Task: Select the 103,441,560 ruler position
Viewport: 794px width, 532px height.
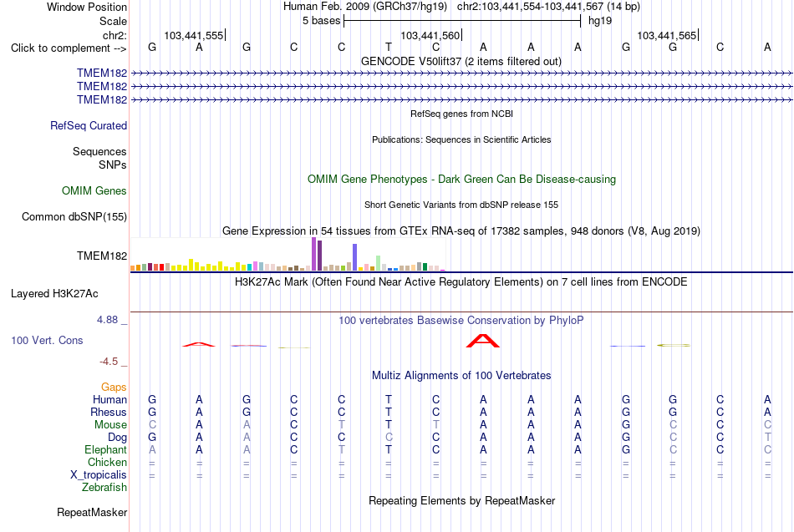Action: coord(430,35)
